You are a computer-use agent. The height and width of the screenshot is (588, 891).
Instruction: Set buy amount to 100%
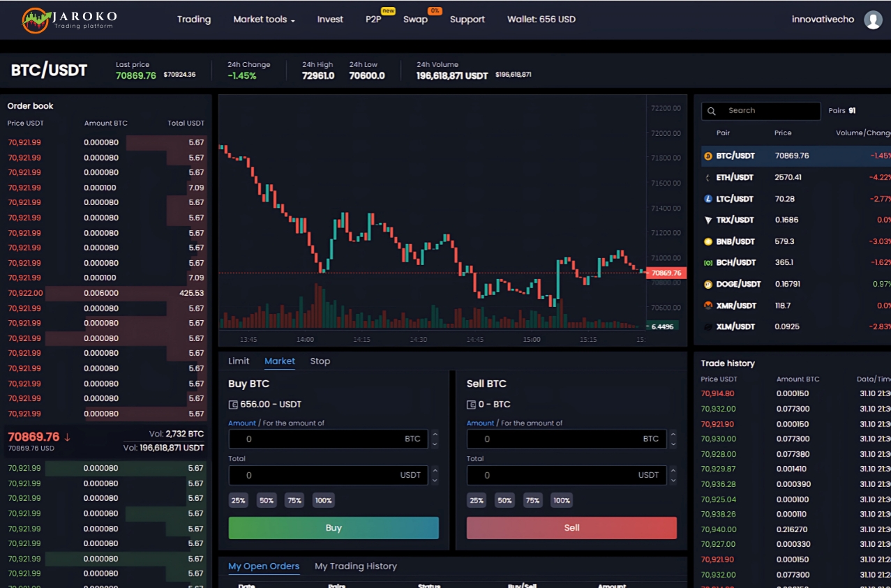[x=323, y=500]
